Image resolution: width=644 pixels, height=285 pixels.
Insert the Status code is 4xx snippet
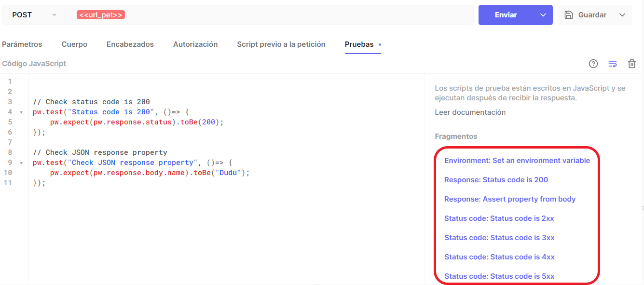tap(499, 257)
